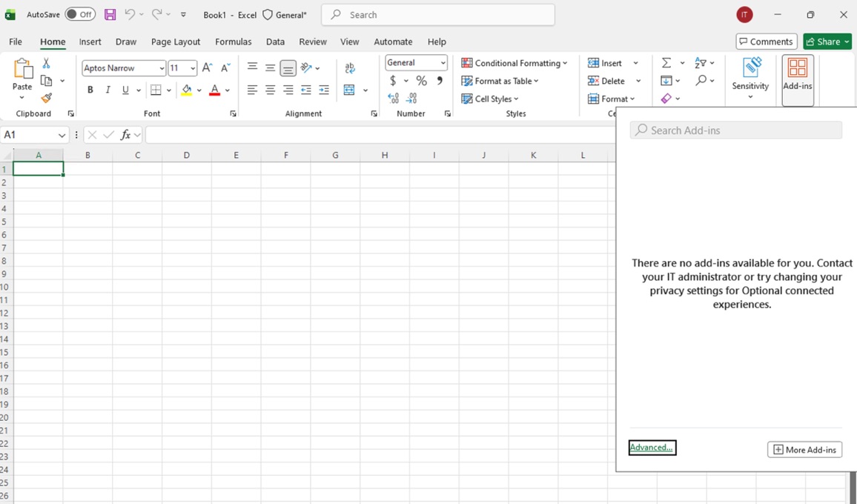The image size is (857, 504).
Task: Click the Sort & Filter icon
Action: point(701,63)
